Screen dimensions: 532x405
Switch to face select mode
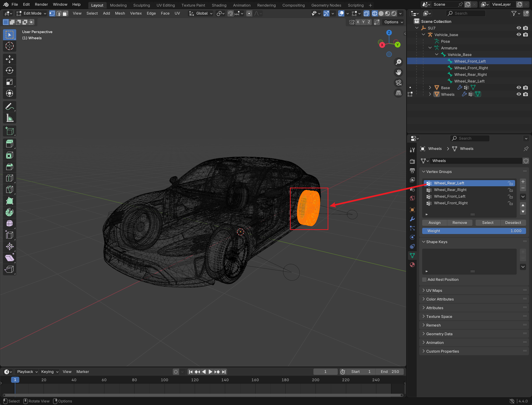click(x=65, y=13)
